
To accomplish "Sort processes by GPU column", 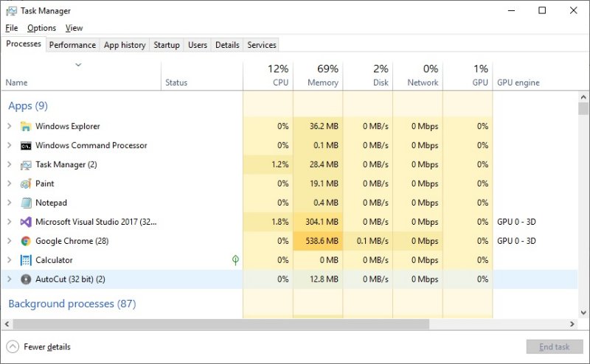I will (468, 76).
